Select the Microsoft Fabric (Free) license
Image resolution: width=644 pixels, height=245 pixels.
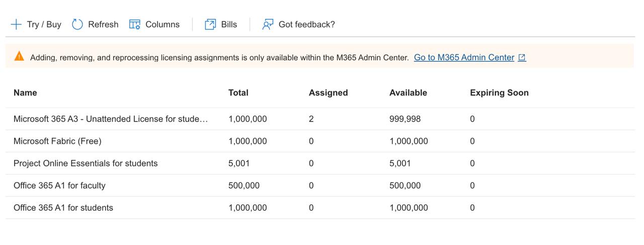(x=57, y=141)
